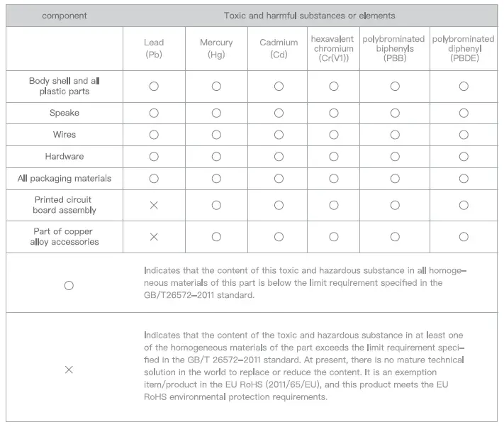The width and height of the screenshot is (504, 427).
Task: Click the Cadmium circle in the Wires row
Action: (x=279, y=135)
